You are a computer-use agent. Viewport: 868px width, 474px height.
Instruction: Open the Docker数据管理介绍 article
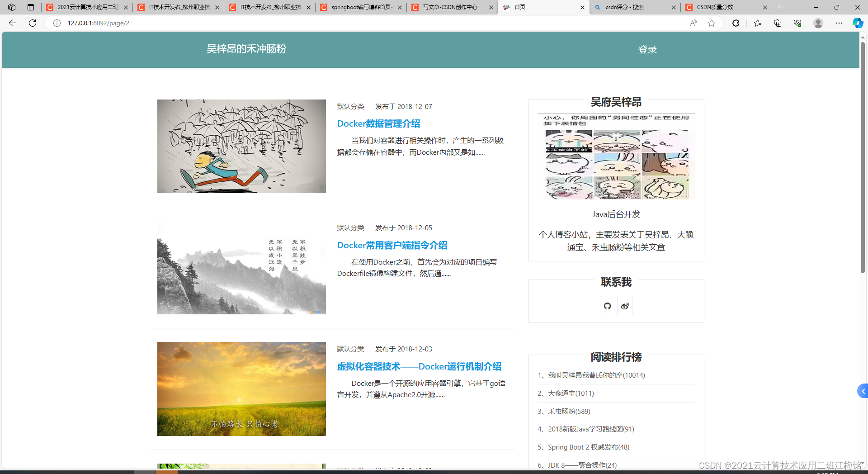[x=378, y=123]
